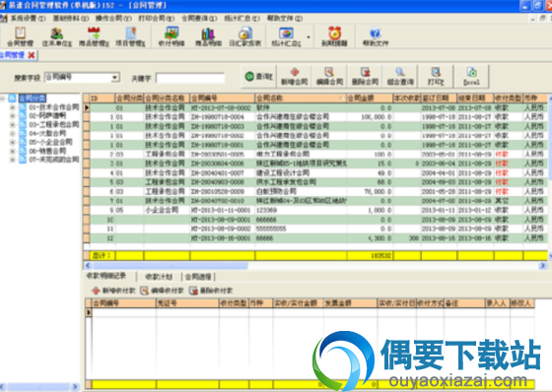Click the 关键字 text input field

[190, 78]
